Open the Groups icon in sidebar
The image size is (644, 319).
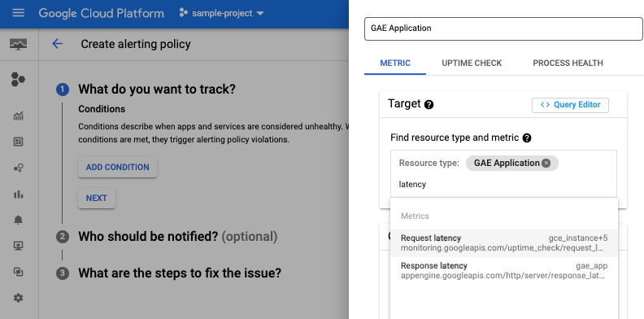(x=19, y=272)
